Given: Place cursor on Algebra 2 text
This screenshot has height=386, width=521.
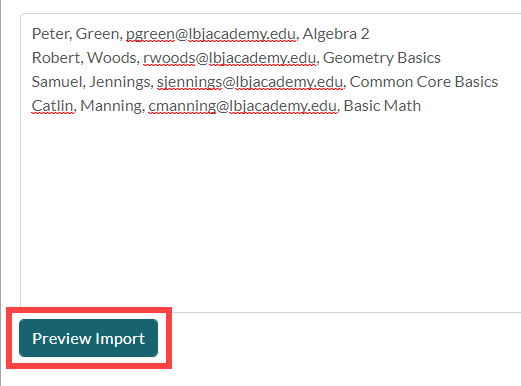Looking at the screenshot, I should click(336, 34).
